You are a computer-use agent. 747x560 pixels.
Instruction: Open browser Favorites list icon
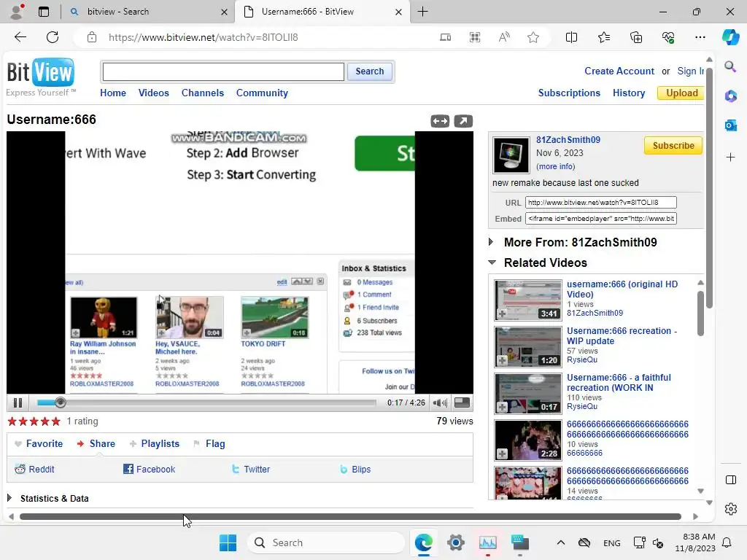tap(603, 37)
